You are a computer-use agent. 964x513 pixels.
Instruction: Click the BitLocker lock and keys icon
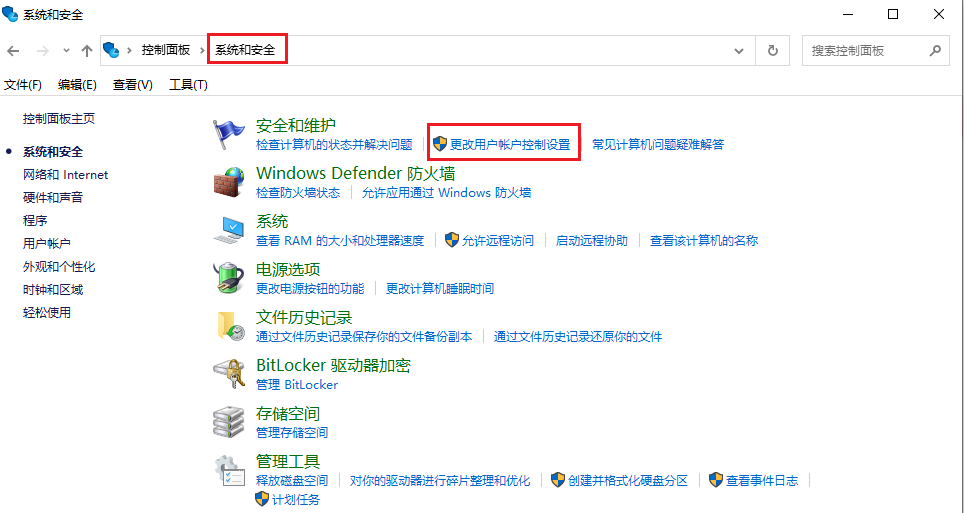pos(229,373)
